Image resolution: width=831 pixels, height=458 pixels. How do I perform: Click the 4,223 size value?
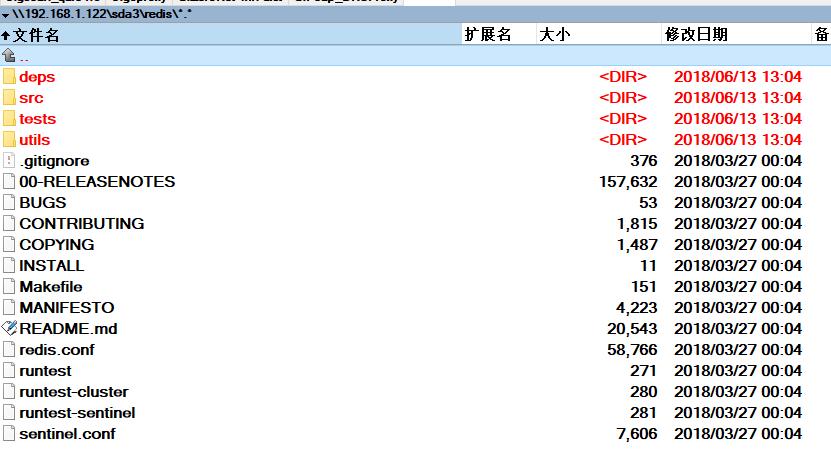click(x=636, y=307)
